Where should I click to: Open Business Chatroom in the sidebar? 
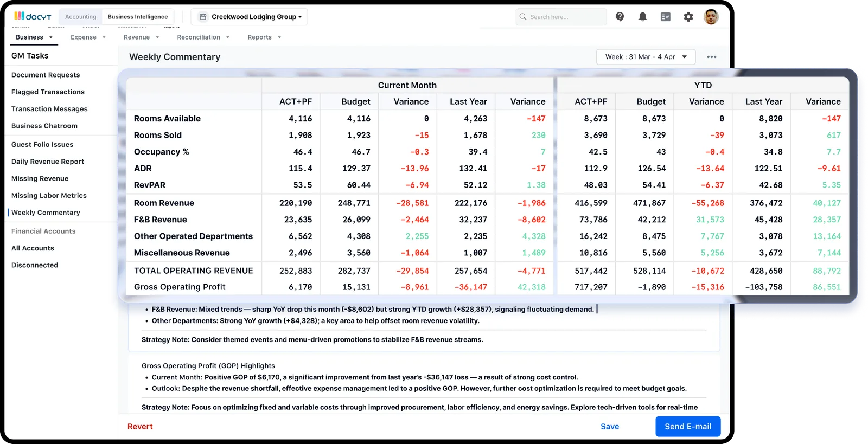coord(44,126)
